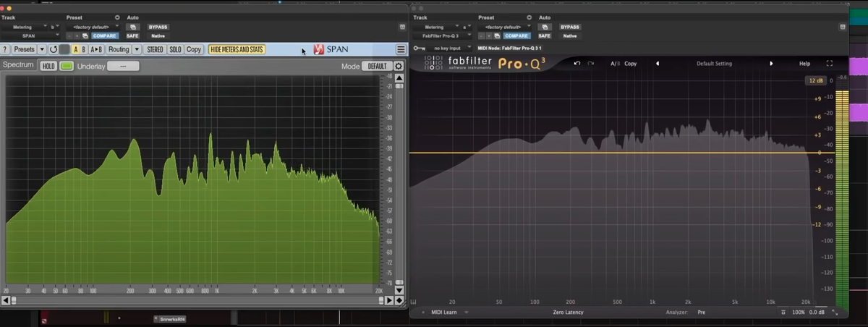The image size is (868, 327).
Task: Select state A in SPAN
Action: click(x=77, y=49)
